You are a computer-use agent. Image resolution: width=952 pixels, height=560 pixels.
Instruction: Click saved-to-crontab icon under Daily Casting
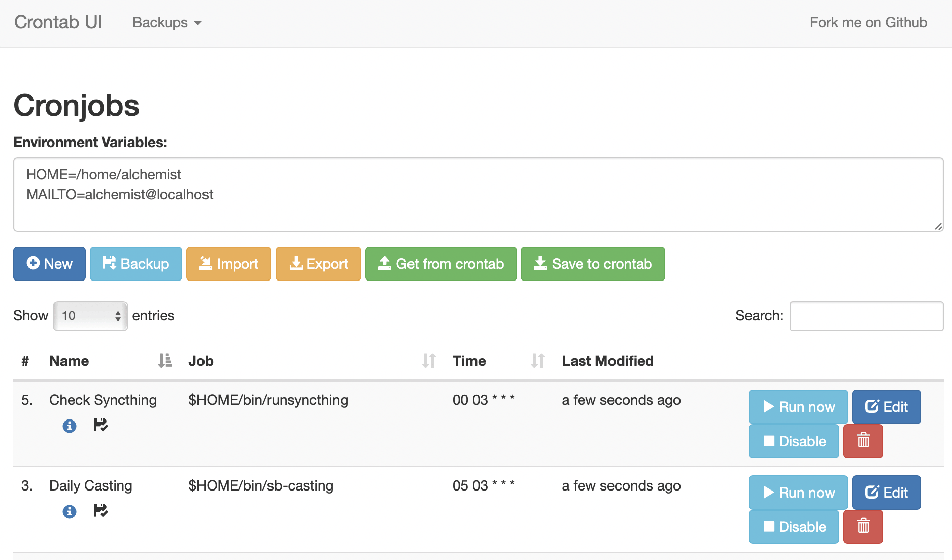tap(101, 511)
